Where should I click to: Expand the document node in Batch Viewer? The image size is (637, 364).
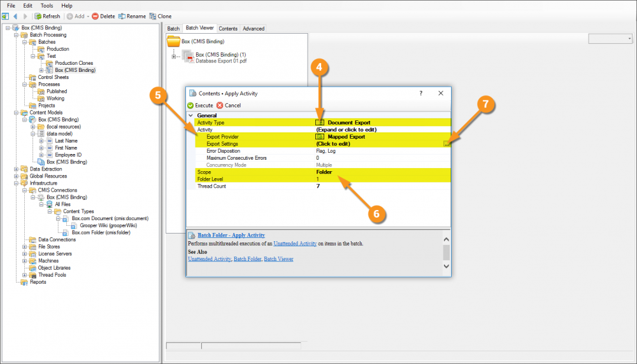pyautogui.click(x=174, y=57)
